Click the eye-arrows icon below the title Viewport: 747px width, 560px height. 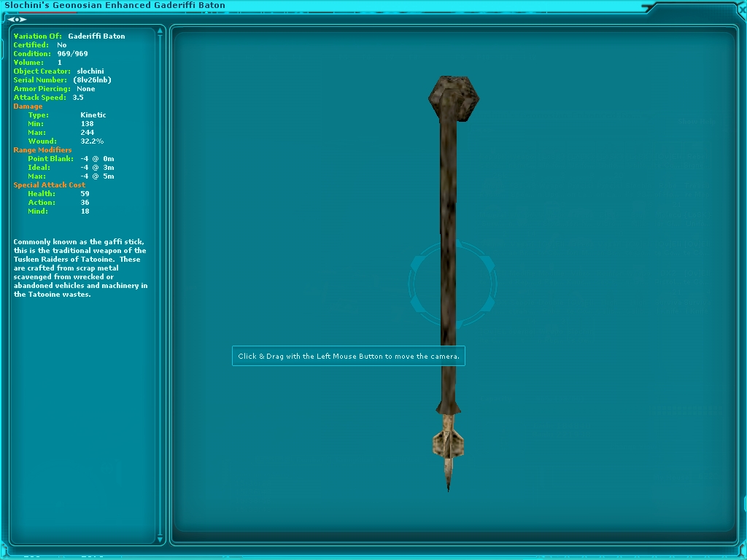pos(17,20)
